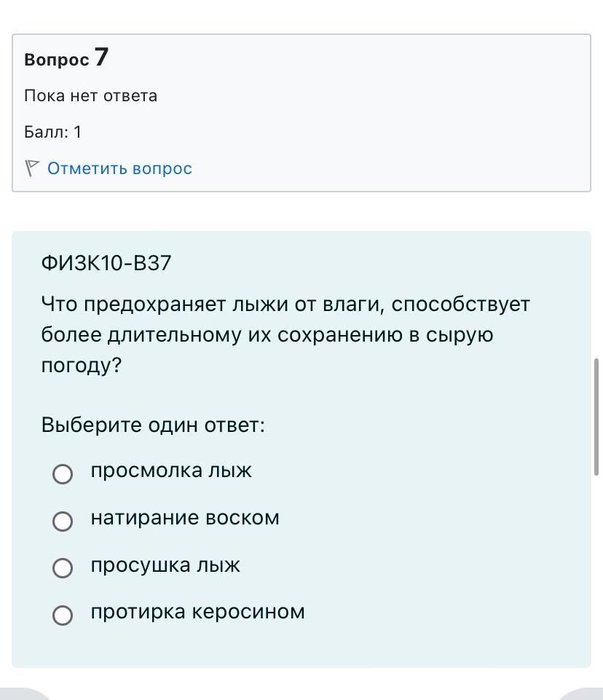
Task: Select the просмолка лыж radio button
Action: (63, 474)
